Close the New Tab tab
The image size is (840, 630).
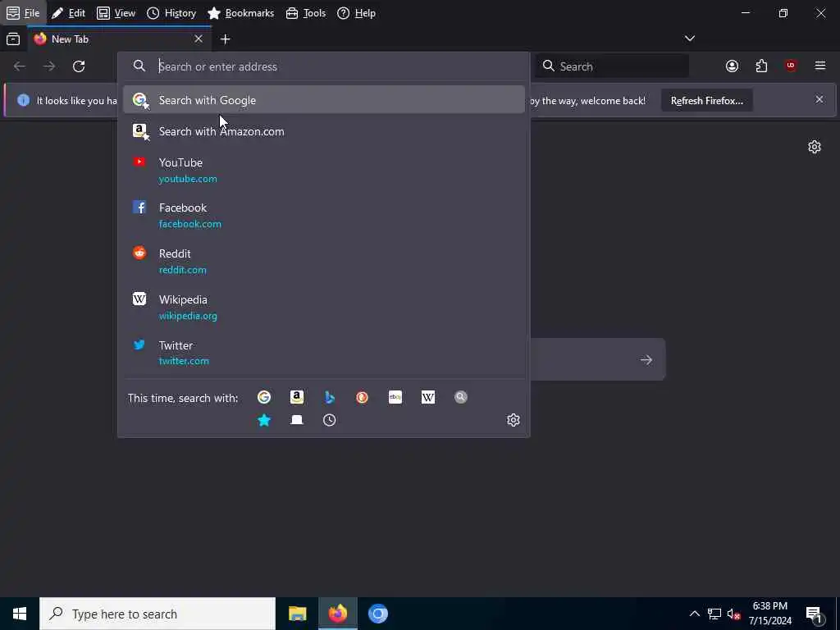click(x=199, y=39)
